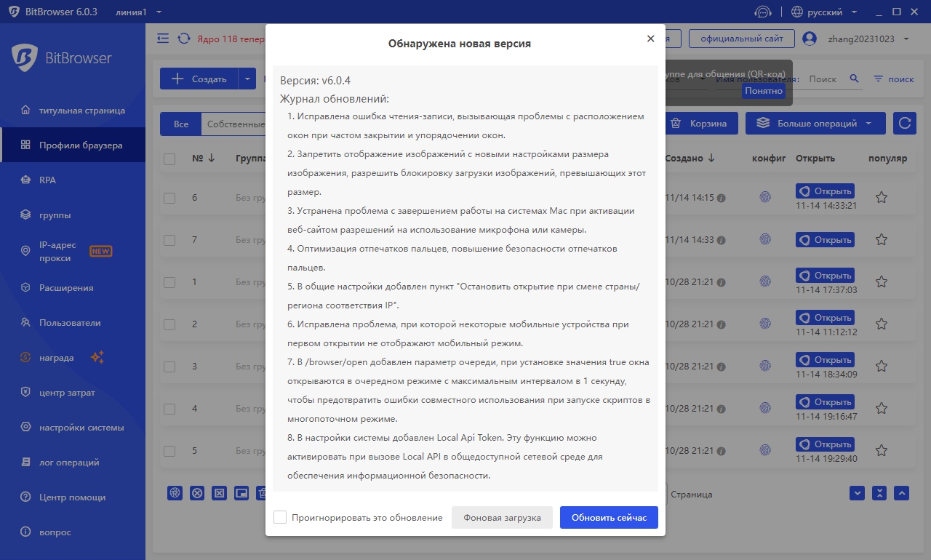Click the chevron-up button at bottom right
This screenshot has width=931, height=560.
point(902,493)
